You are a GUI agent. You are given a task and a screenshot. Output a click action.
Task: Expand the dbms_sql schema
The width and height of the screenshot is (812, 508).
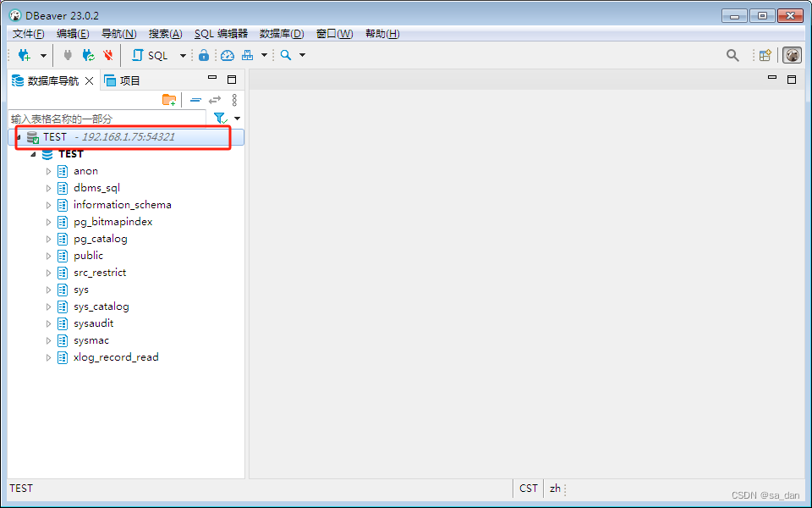pyautogui.click(x=49, y=188)
